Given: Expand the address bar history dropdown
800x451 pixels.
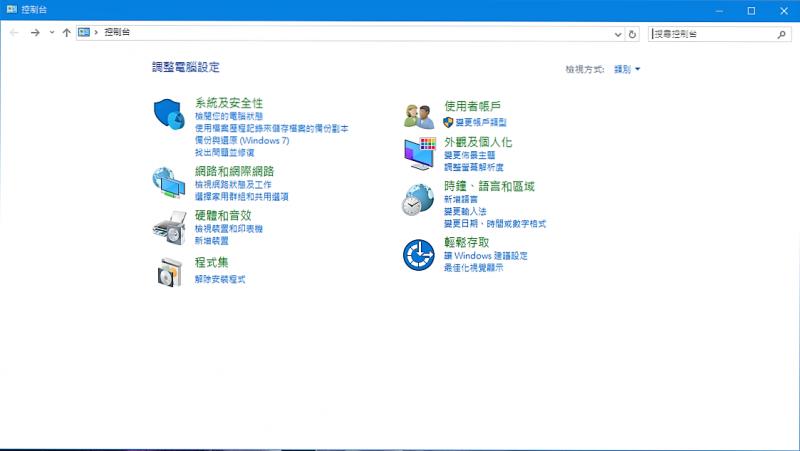Looking at the screenshot, I should pos(618,34).
